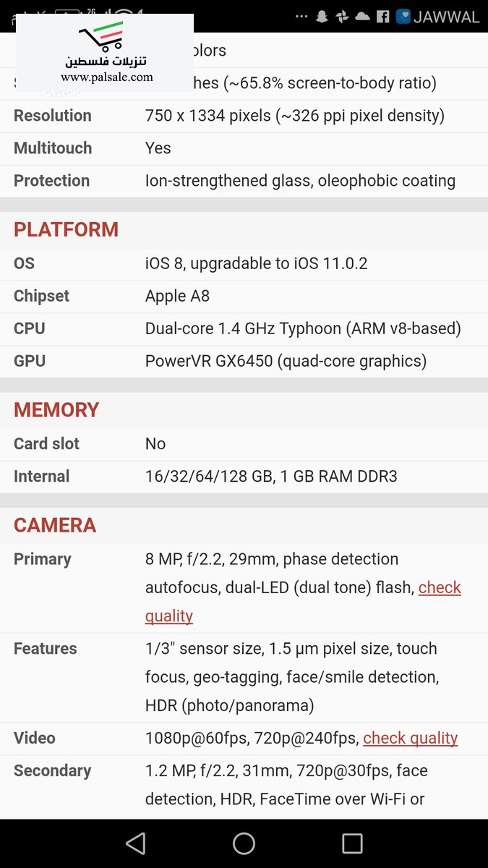Open recent apps with square button
The image size is (488, 868).
[352, 843]
